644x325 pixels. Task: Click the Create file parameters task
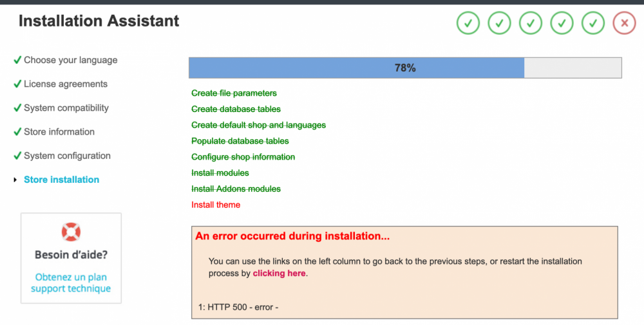pyautogui.click(x=234, y=93)
